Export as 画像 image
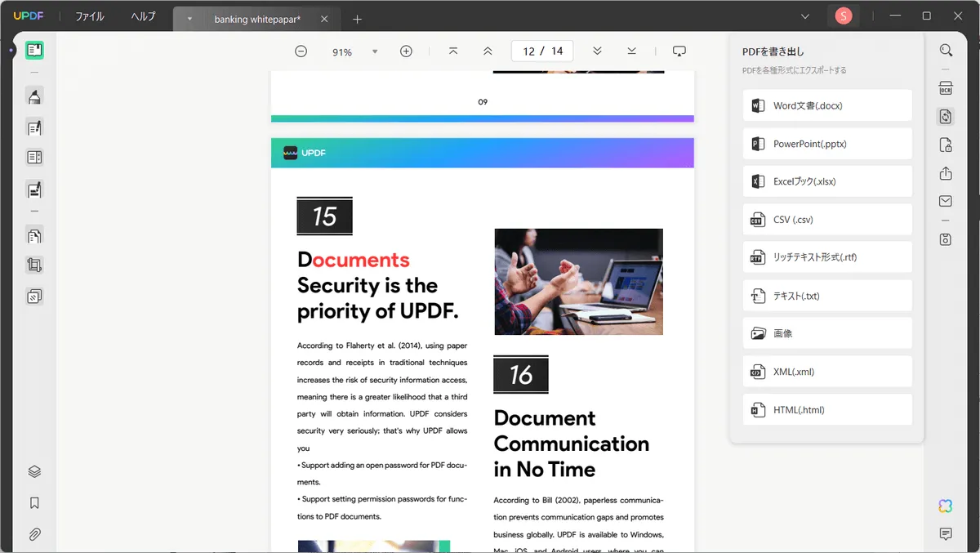The image size is (980, 553). pyautogui.click(x=827, y=333)
